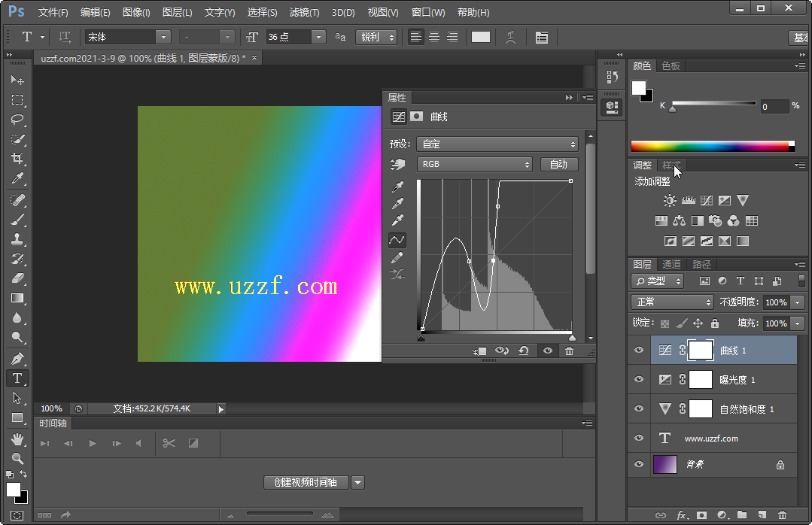Select the Eraser tool
This screenshot has width=812, height=525.
point(17,278)
